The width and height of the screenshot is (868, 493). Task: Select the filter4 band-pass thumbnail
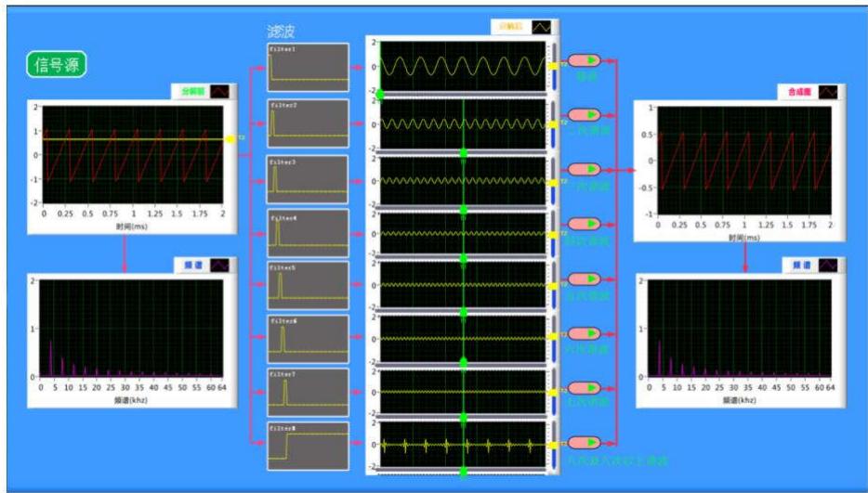point(308,232)
